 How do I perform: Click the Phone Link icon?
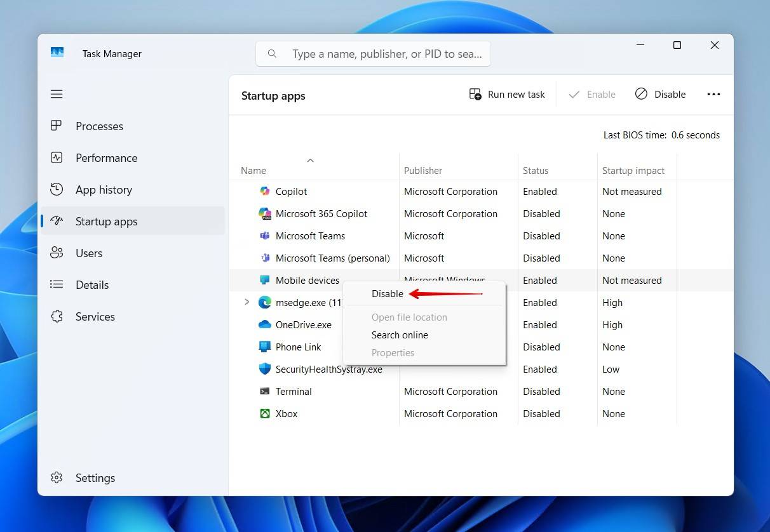point(265,347)
